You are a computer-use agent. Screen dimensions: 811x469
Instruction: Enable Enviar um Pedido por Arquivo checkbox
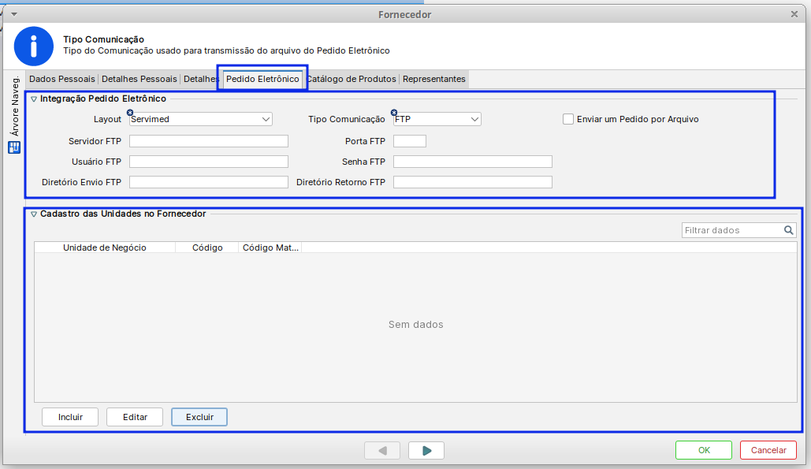coord(568,119)
